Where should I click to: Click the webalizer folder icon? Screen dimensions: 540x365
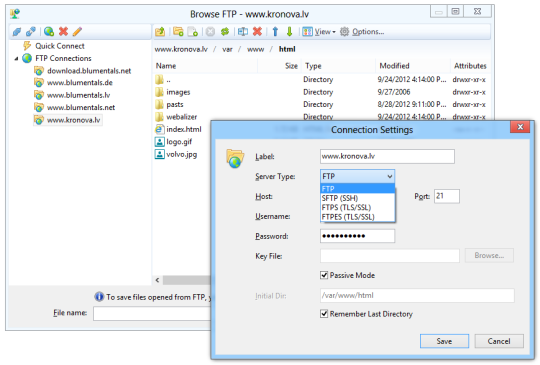159,117
